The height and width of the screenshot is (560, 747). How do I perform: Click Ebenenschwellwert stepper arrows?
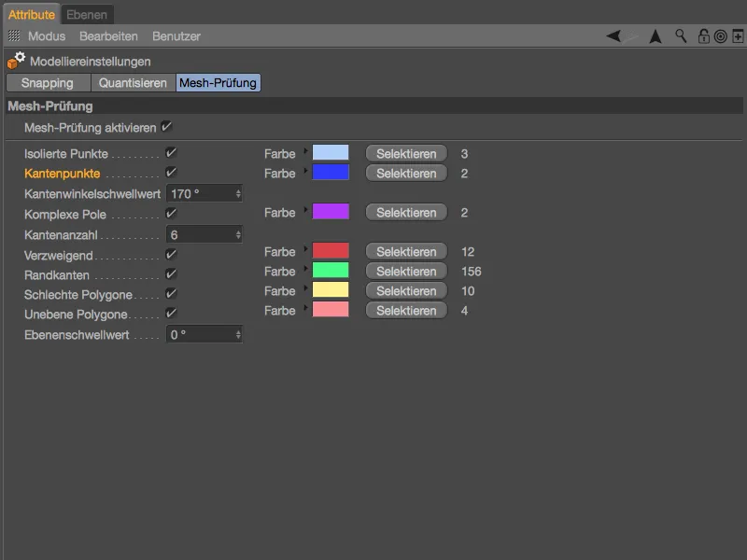pos(238,335)
